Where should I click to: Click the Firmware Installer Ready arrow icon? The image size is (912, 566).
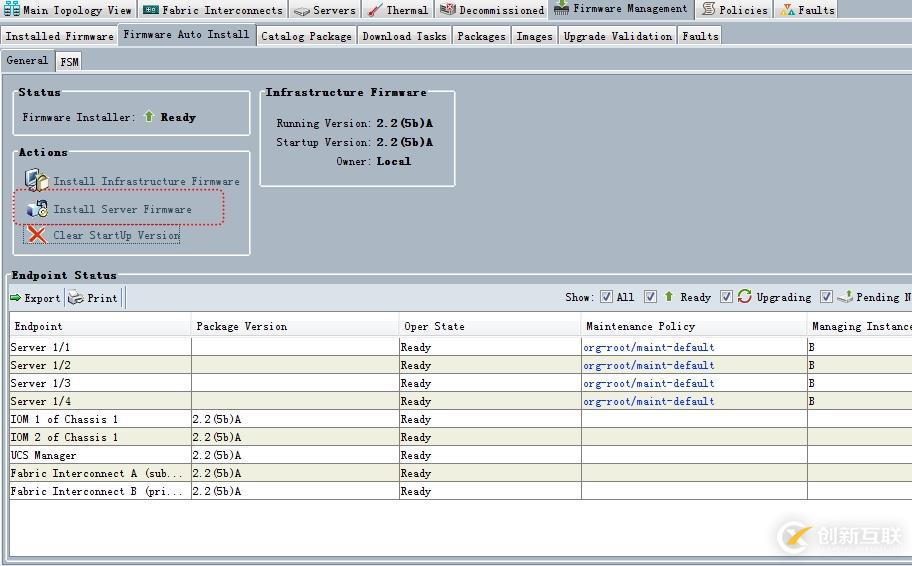click(x=149, y=116)
